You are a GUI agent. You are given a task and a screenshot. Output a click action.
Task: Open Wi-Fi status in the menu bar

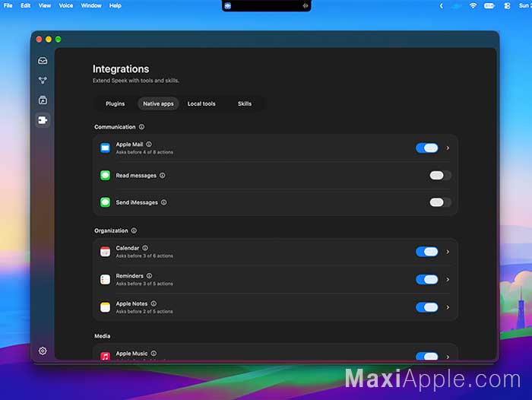point(473,6)
